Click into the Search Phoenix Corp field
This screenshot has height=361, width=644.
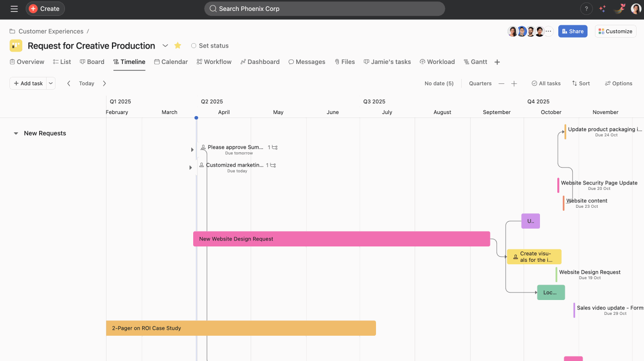pos(324,8)
